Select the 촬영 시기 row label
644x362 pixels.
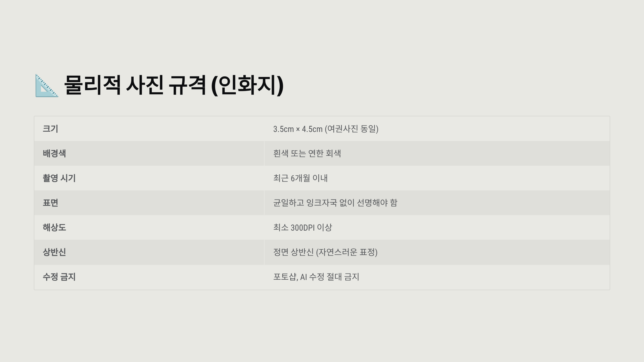[59, 178]
